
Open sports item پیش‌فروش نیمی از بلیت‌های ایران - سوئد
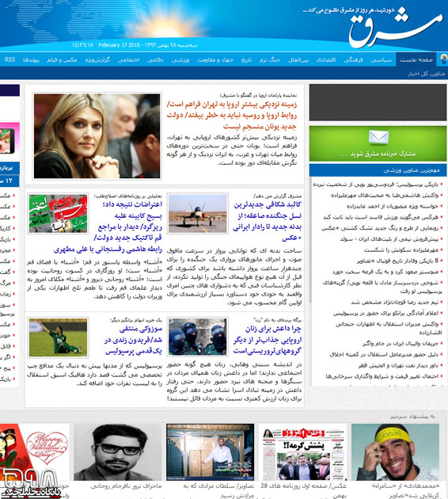(389, 238)
